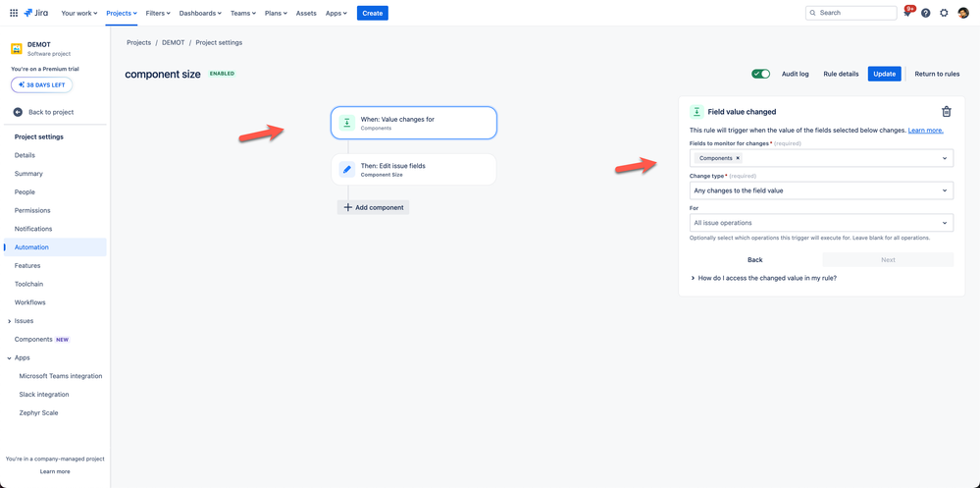This screenshot has width=980, height=488.
Task: Remove the Components tag with its x
Action: (738, 158)
